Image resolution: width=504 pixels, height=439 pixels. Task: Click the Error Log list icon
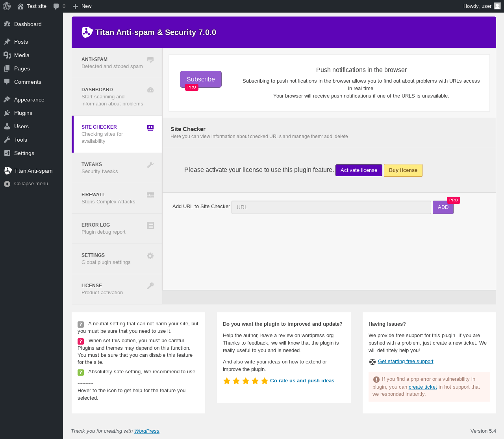coord(150,225)
